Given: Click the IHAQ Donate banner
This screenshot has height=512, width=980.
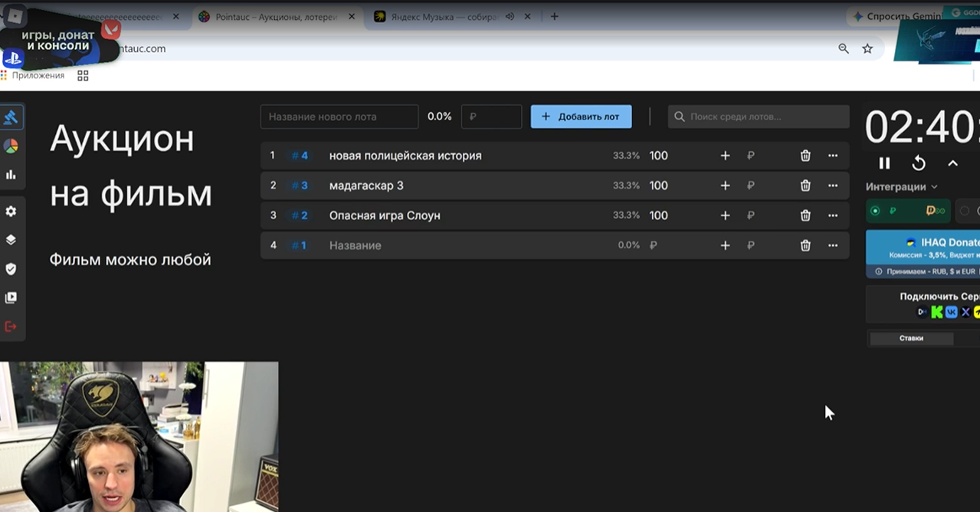Looking at the screenshot, I should coord(923,254).
